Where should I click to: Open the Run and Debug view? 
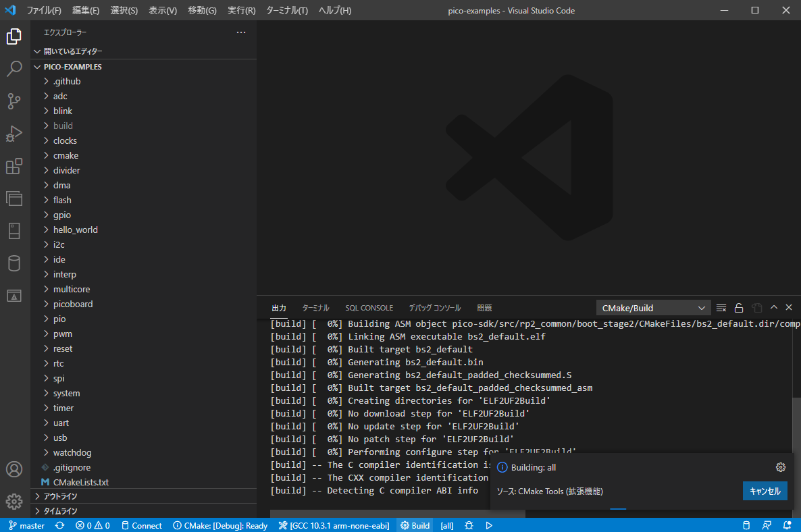pyautogui.click(x=14, y=134)
